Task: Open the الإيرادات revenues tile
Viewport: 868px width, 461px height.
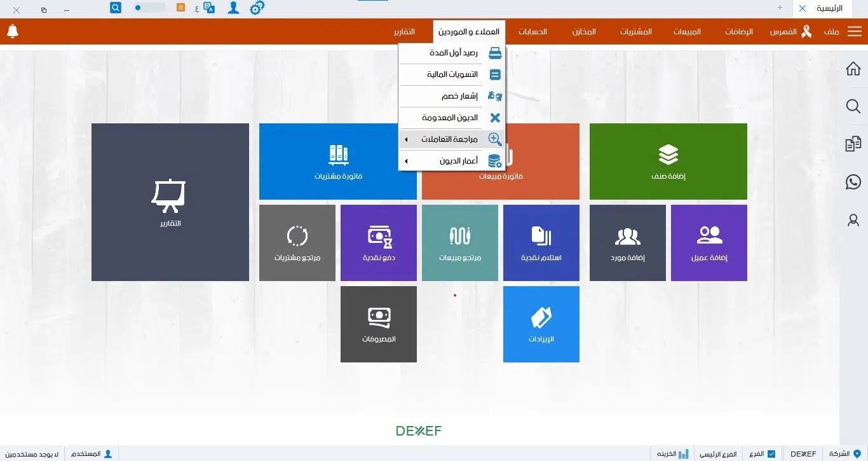Action: pos(541,324)
